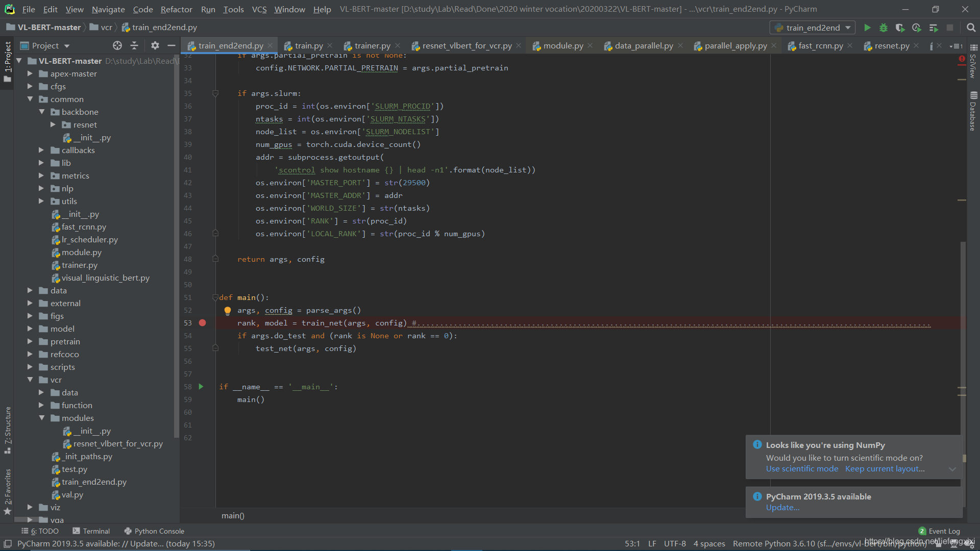This screenshot has height=551, width=980.
Task: Select visual_linguistic_bert.py in project tree
Action: coord(105,278)
